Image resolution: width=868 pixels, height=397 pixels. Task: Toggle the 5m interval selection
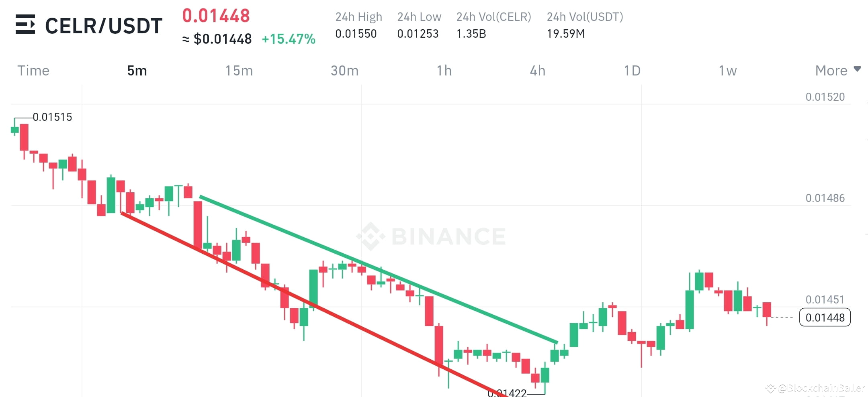[136, 70]
